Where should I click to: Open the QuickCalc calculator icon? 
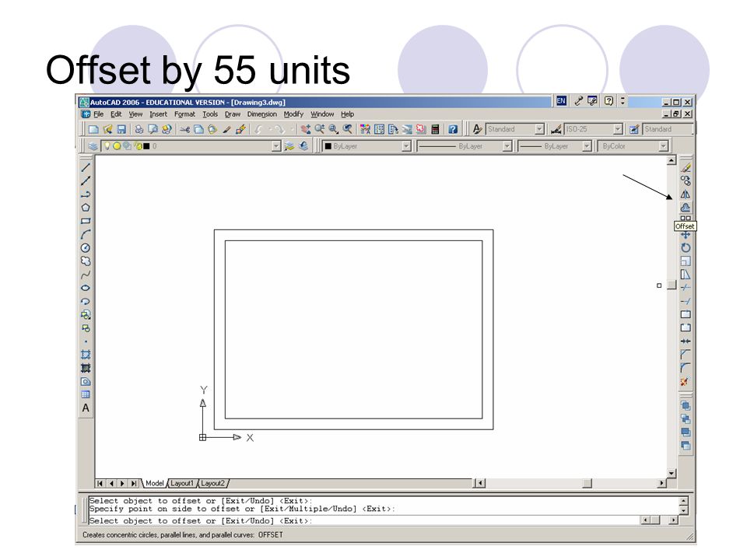coord(435,129)
